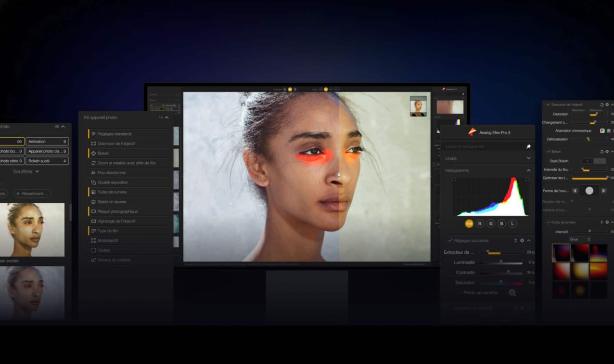Open the Points de contrôle tool

tap(512, 293)
